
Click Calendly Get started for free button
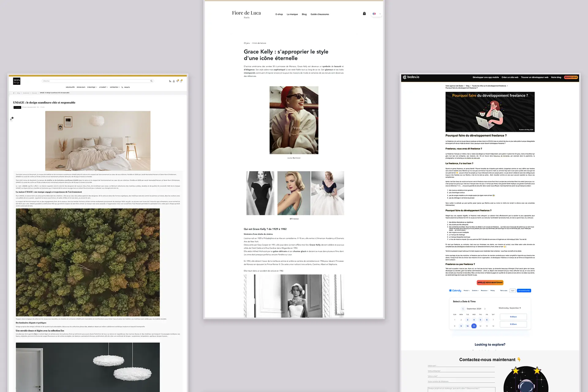point(524,291)
